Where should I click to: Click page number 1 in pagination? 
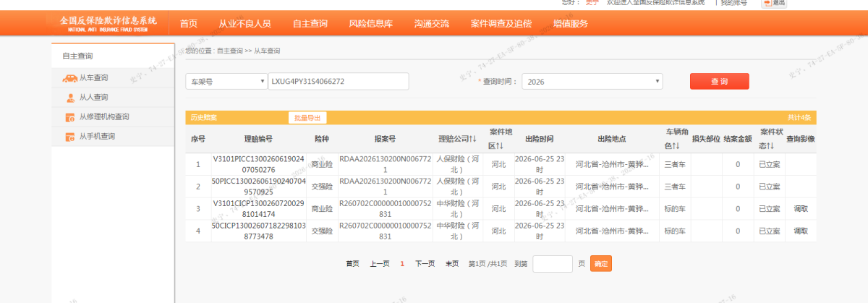[402, 264]
